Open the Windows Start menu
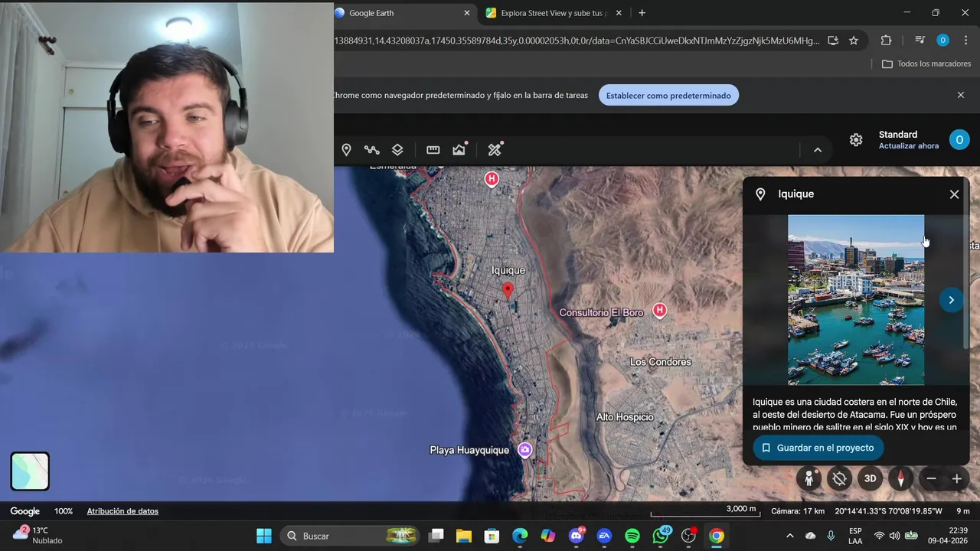This screenshot has height=551, width=980. 264,536
